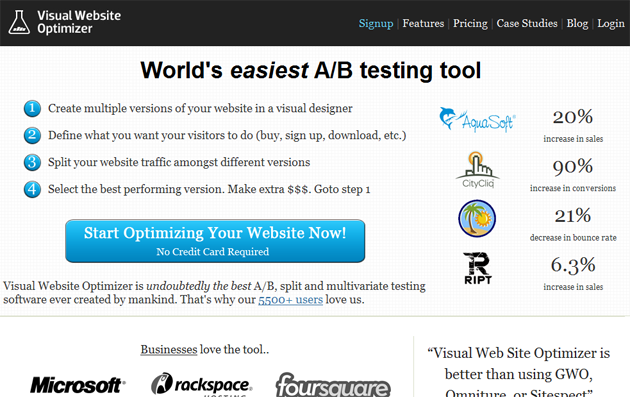The height and width of the screenshot is (397, 630).
Task: Click the 6.3% increase in sales stat
Action: tap(573, 274)
